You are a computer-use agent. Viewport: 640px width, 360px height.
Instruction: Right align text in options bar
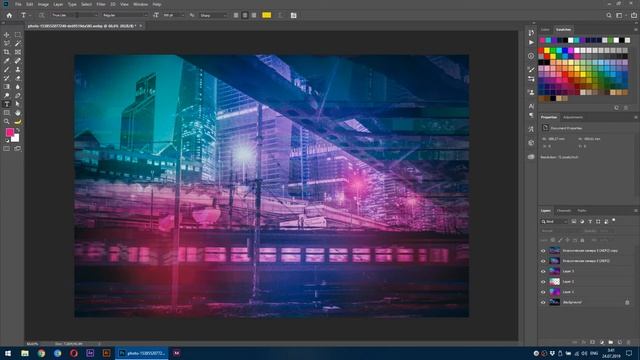[x=254, y=15]
